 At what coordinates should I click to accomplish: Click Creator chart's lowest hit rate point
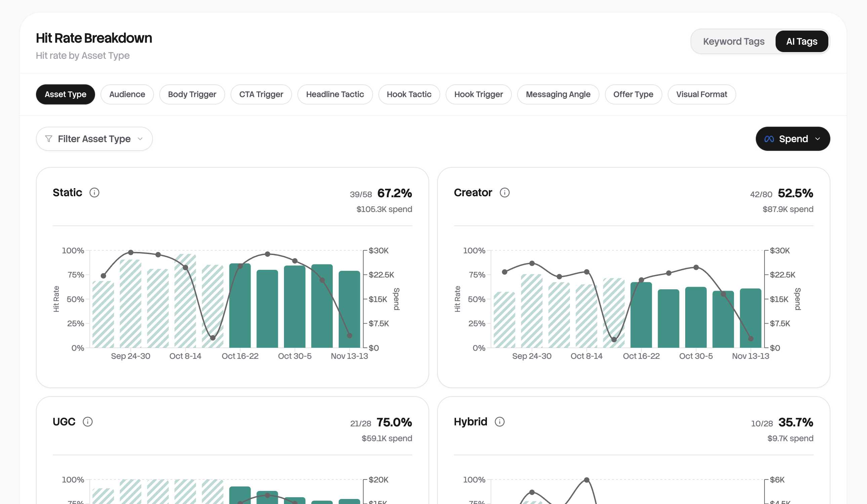point(614,340)
